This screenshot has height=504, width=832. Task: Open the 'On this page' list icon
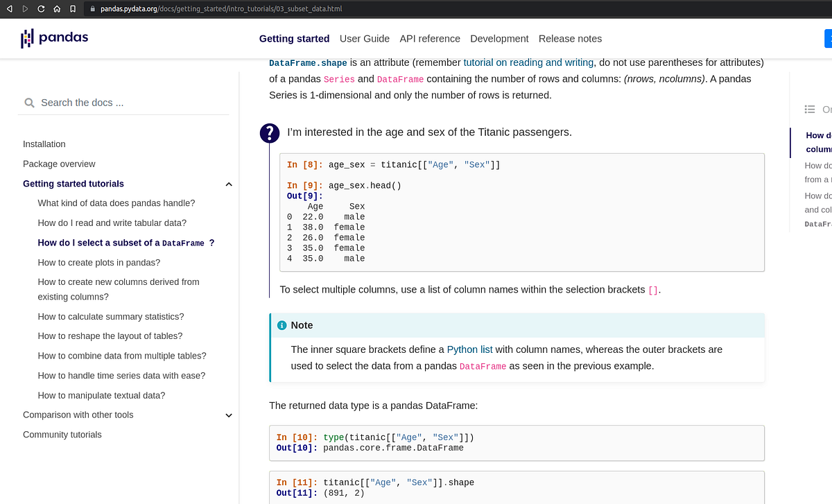click(809, 109)
